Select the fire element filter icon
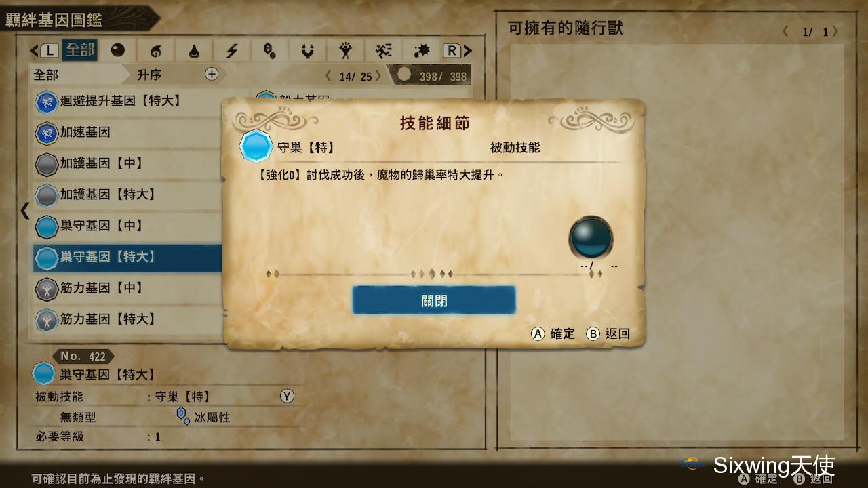The height and width of the screenshot is (488, 868). pyautogui.click(x=156, y=51)
